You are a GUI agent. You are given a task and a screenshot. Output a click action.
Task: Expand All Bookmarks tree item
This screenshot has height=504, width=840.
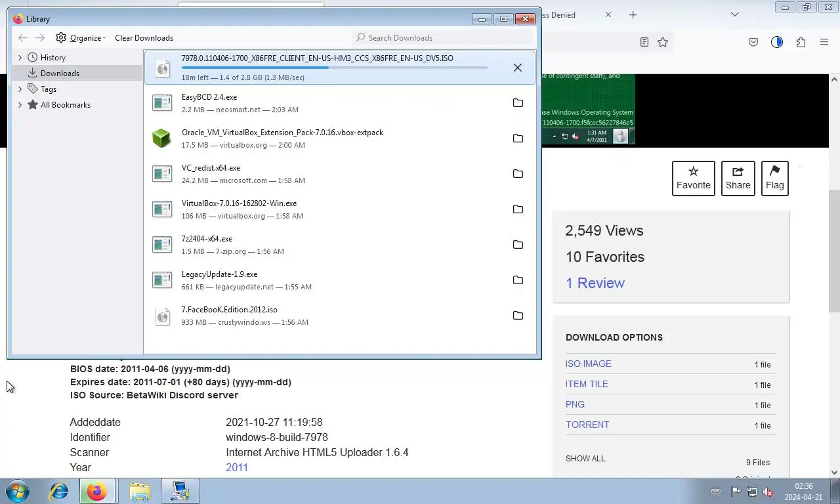point(20,105)
